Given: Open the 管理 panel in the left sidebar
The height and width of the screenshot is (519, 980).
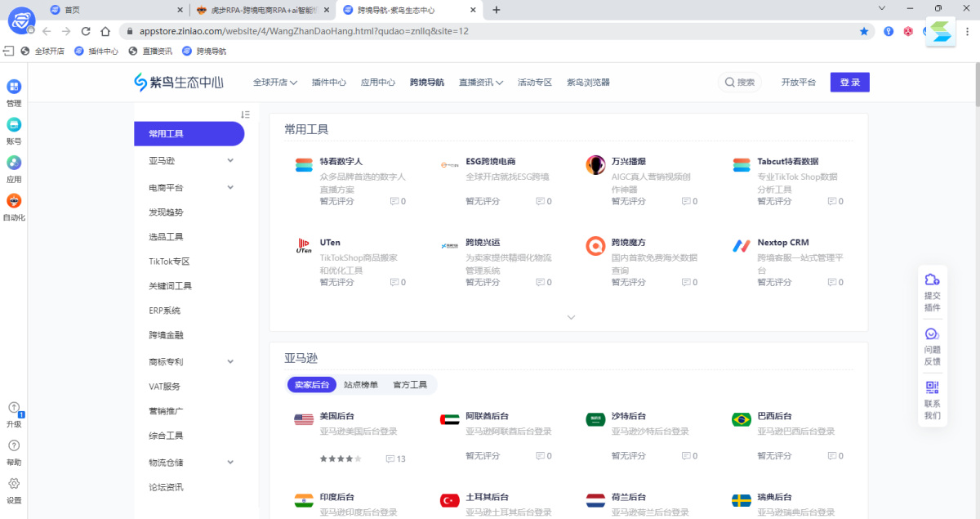Looking at the screenshot, I should coord(13,90).
